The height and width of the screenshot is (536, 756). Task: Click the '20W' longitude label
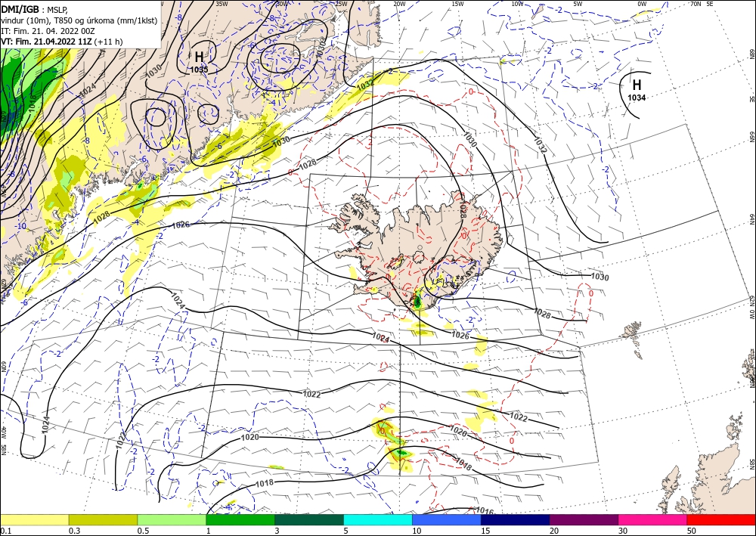tap(398, 4)
